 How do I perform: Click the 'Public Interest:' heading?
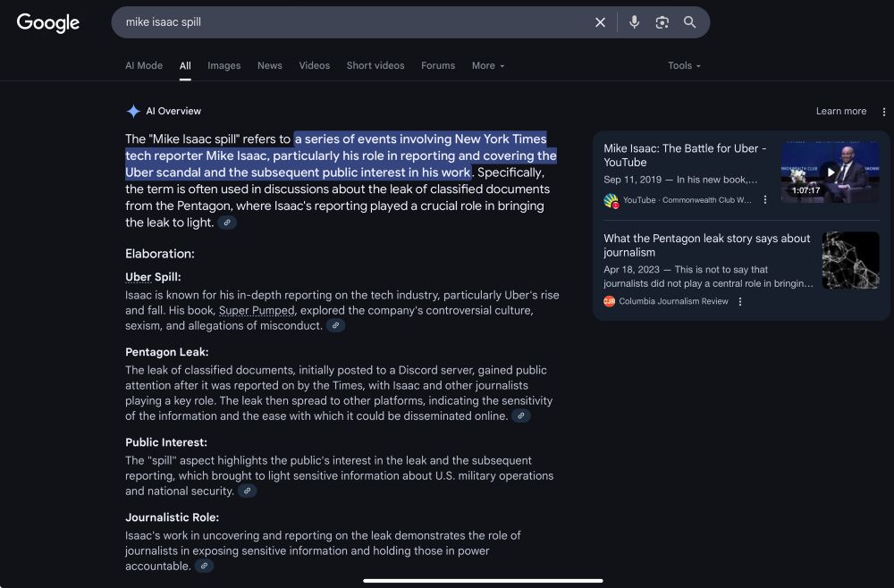point(166,442)
